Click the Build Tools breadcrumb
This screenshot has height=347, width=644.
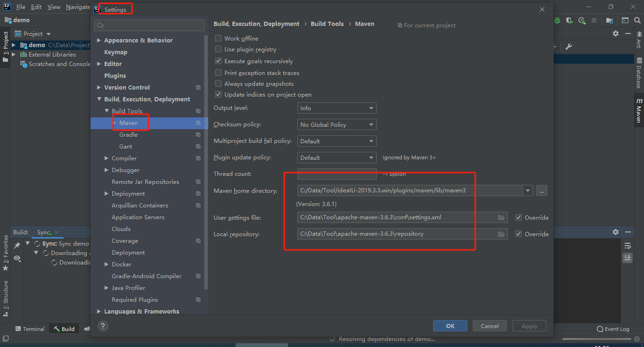click(327, 24)
